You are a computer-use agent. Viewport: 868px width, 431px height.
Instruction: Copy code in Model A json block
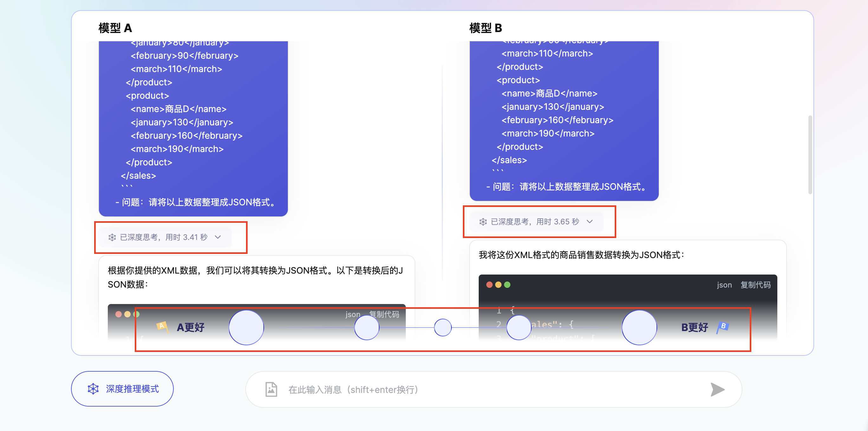click(384, 314)
